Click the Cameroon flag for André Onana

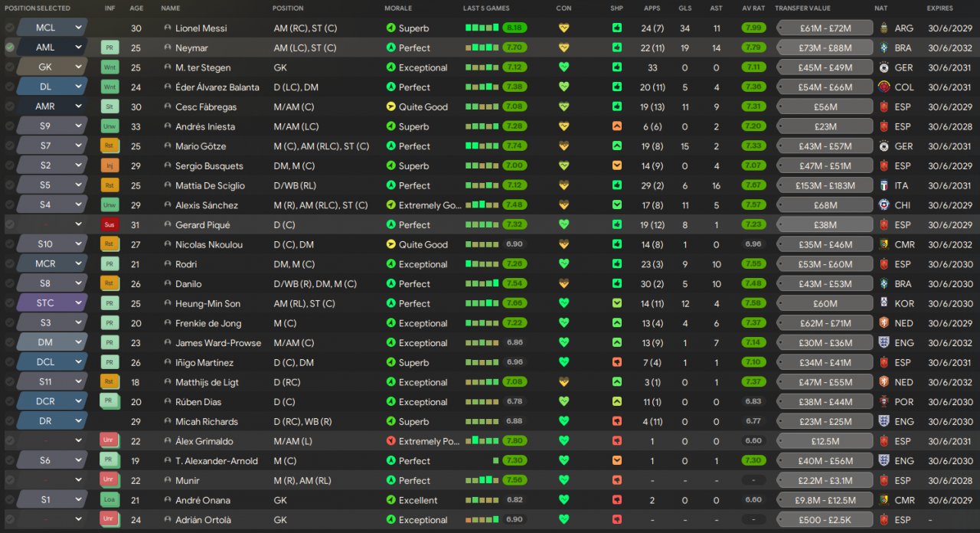pyautogui.click(x=884, y=500)
